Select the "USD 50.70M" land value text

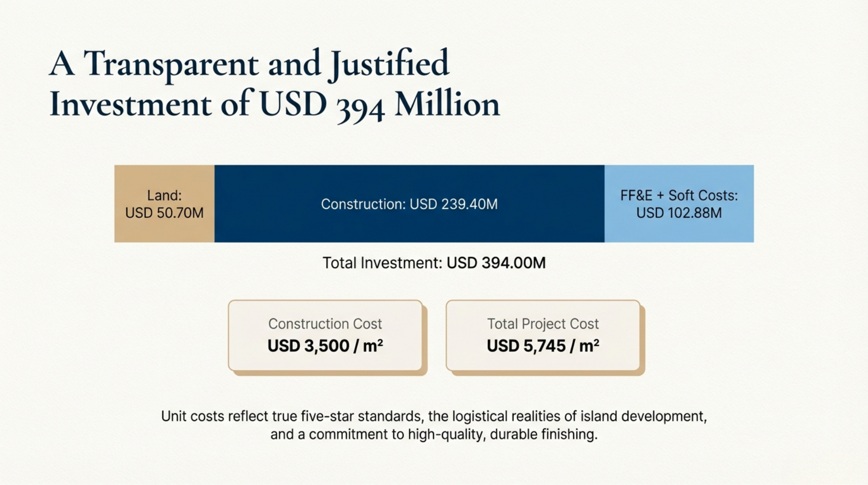tap(164, 213)
